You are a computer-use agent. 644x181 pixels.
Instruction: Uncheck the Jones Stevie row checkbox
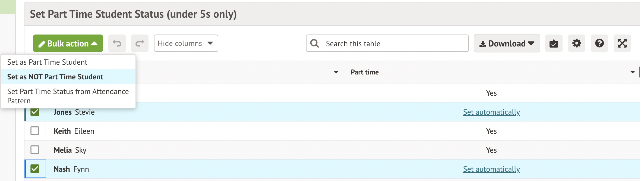[35, 112]
